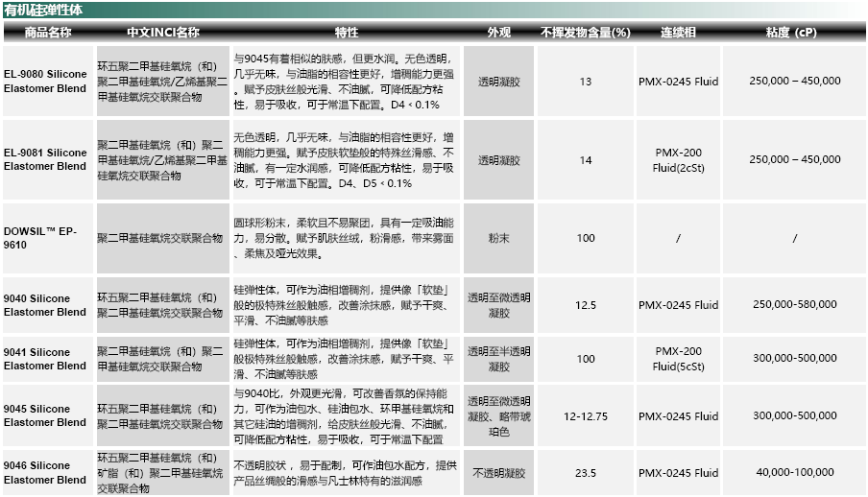
Task: Click the PMX-200 Fluid(5cSt) cell
Action: 678,359
